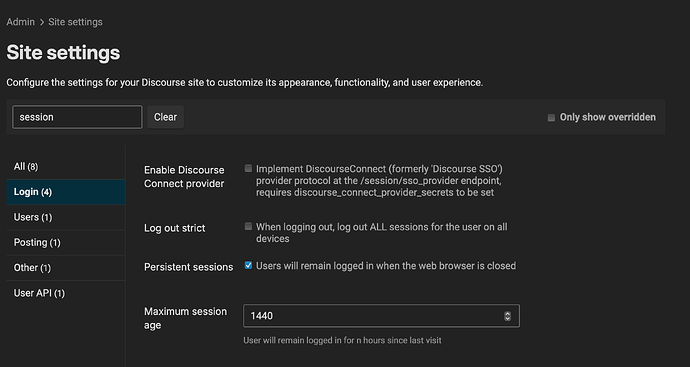Click the 'Log out strict' setting label
690x367 pixels.
175,228
